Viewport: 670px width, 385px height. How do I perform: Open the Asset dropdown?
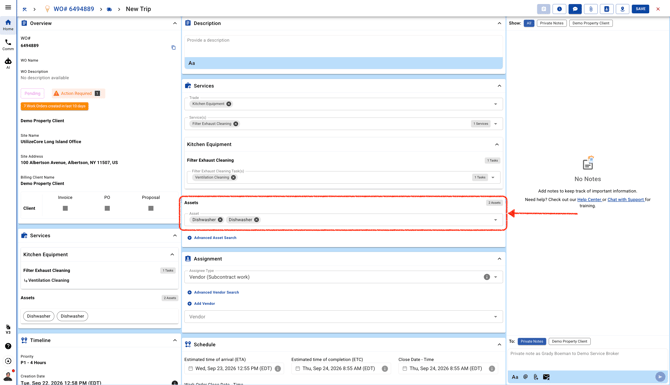(x=496, y=220)
